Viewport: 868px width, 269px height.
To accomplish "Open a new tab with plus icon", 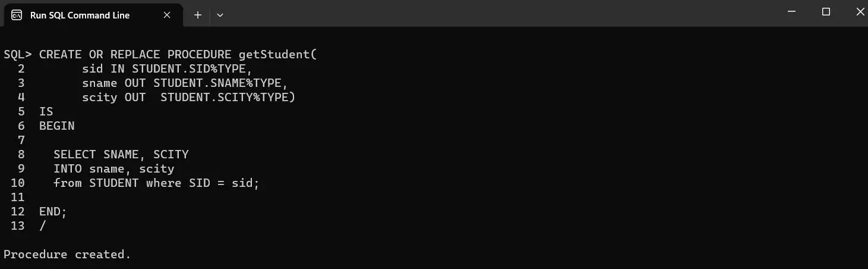I will point(198,15).
